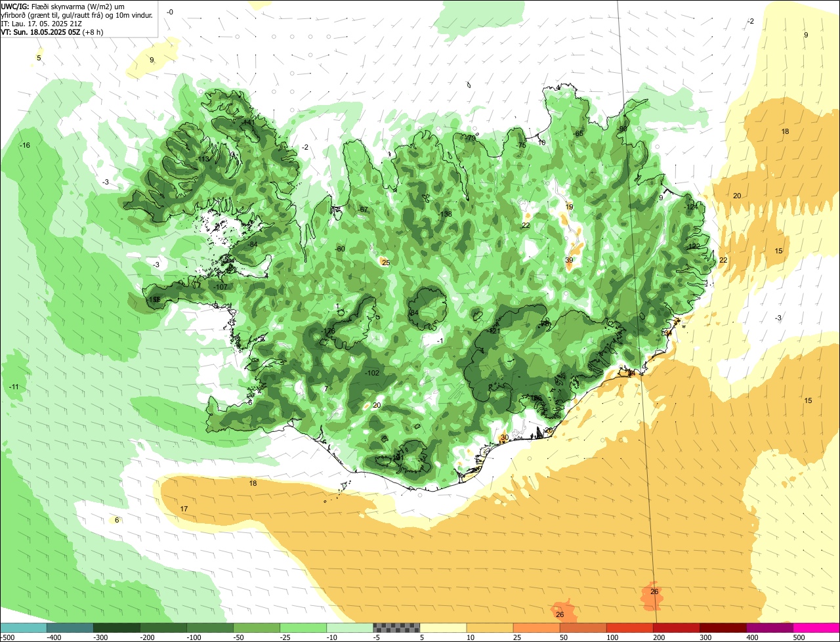Click the 30 value on the south coast
This screenshot has height=642, width=840.
point(504,437)
